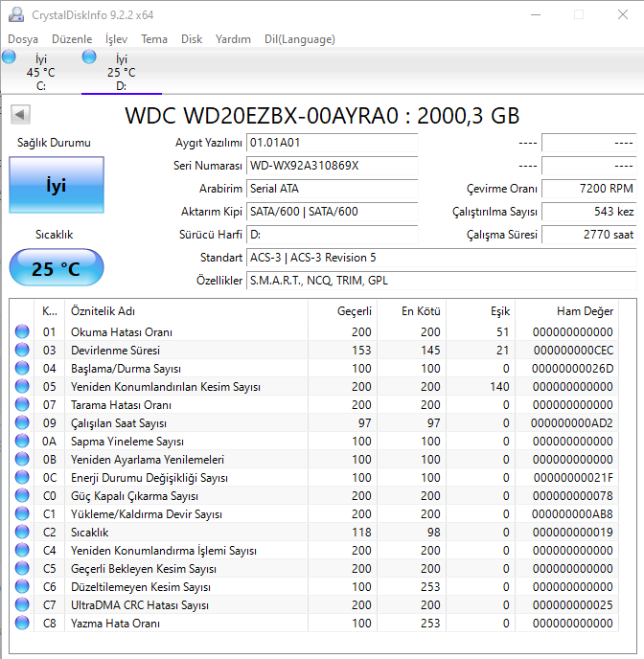Select the Yazma Hata Oranı attribute name

[115, 624]
